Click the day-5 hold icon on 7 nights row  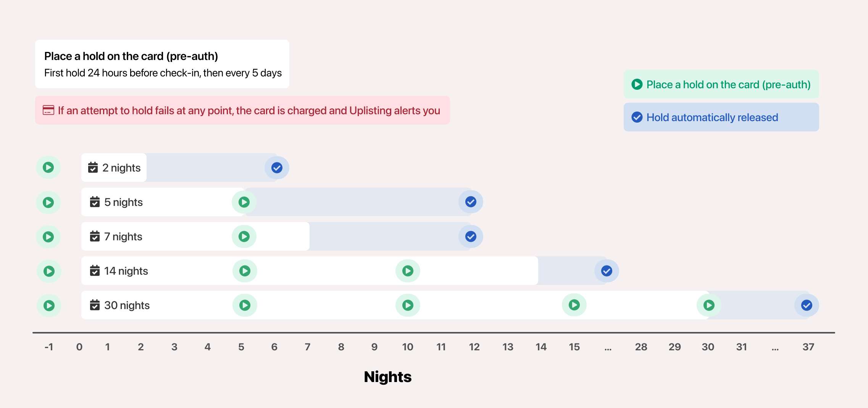click(x=244, y=236)
